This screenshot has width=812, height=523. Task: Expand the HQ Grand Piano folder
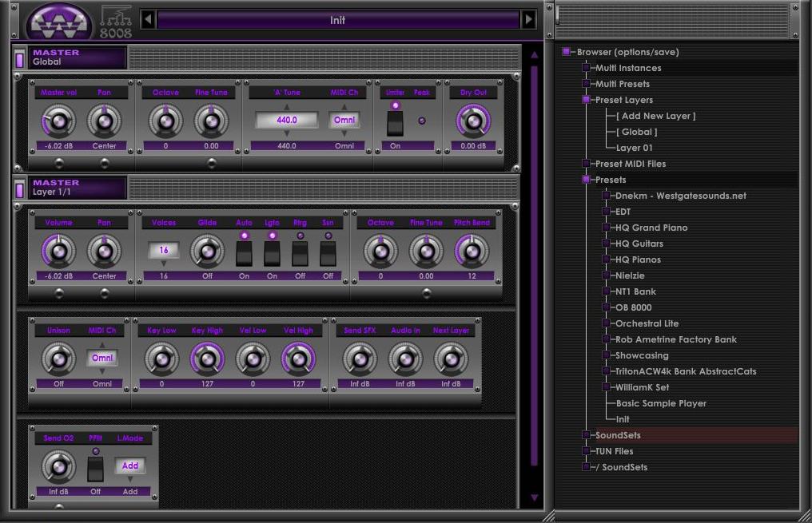click(606, 228)
